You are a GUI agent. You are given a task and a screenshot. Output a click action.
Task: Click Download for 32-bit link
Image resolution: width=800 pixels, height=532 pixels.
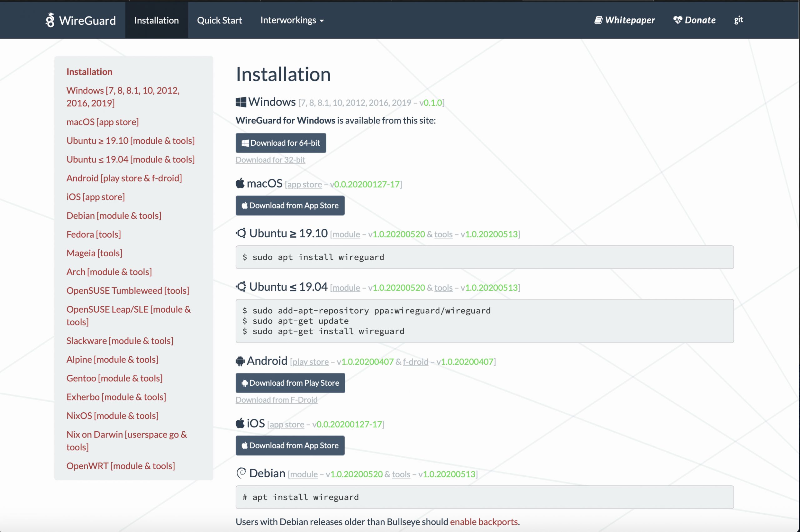[x=270, y=159]
